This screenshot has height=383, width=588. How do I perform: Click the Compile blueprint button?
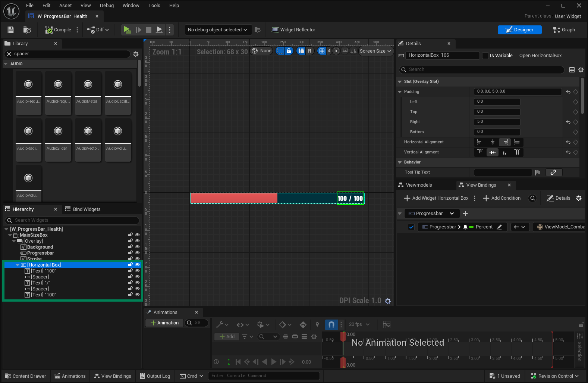pos(58,30)
